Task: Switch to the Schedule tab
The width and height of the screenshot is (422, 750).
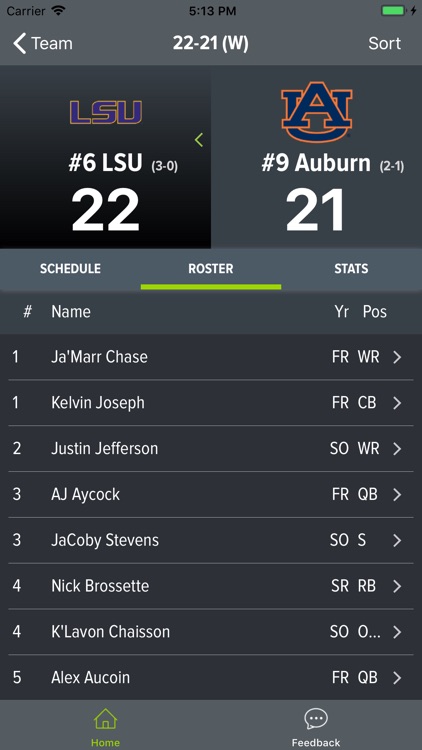Action: [70, 269]
